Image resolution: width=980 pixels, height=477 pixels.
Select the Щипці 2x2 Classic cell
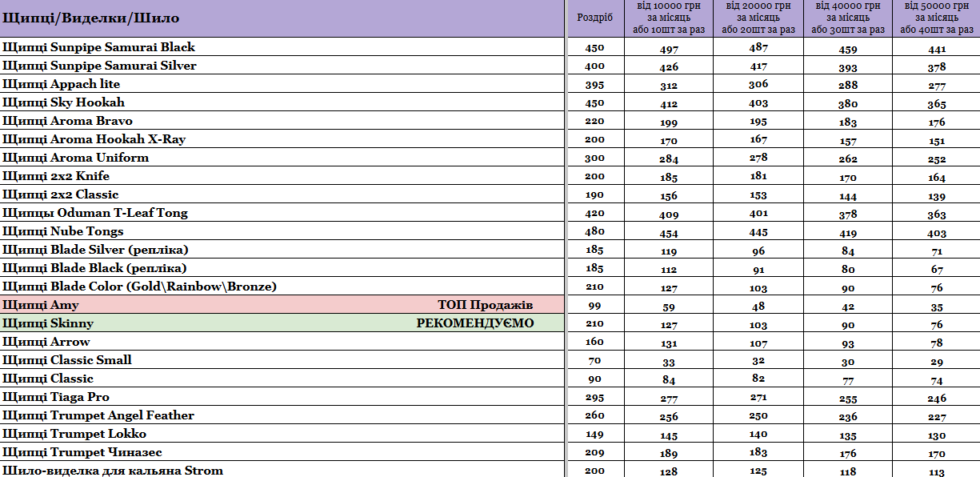point(282,194)
